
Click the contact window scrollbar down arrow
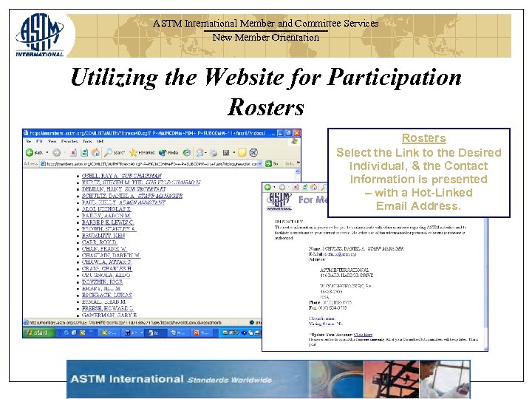tap(485, 349)
